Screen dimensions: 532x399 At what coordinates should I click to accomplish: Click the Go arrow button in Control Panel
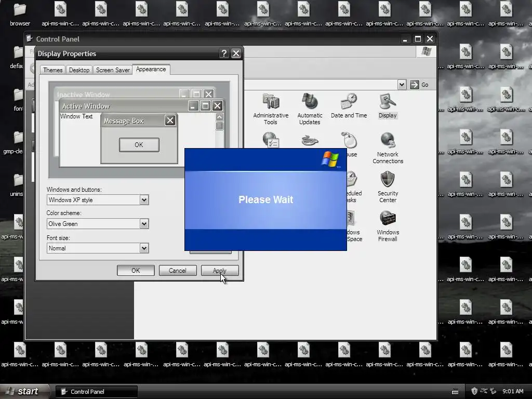click(414, 85)
